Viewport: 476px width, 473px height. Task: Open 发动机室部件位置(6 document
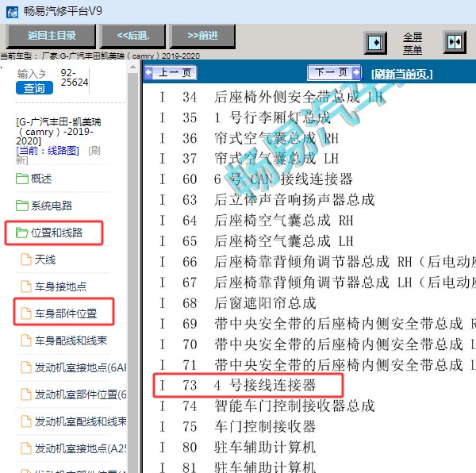pyautogui.click(x=80, y=394)
